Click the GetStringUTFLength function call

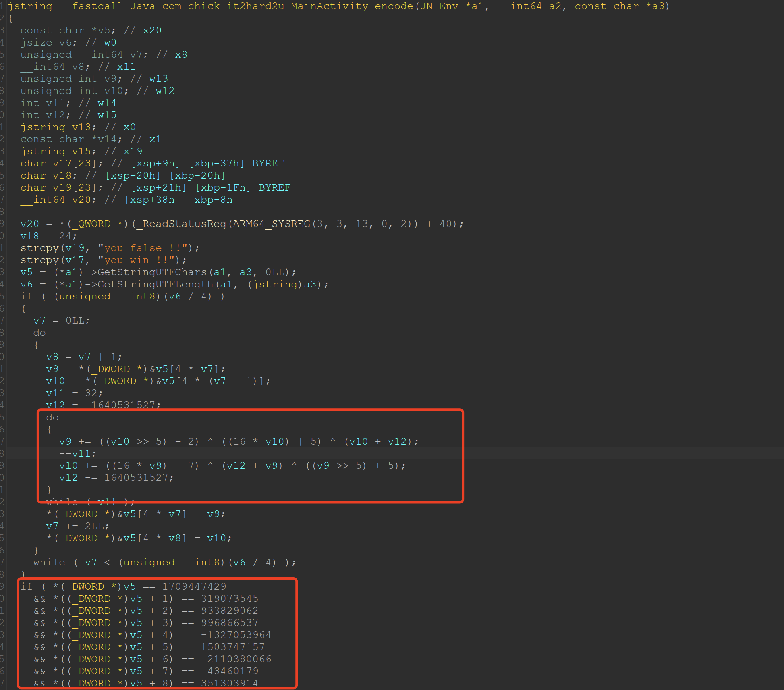tap(155, 285)
